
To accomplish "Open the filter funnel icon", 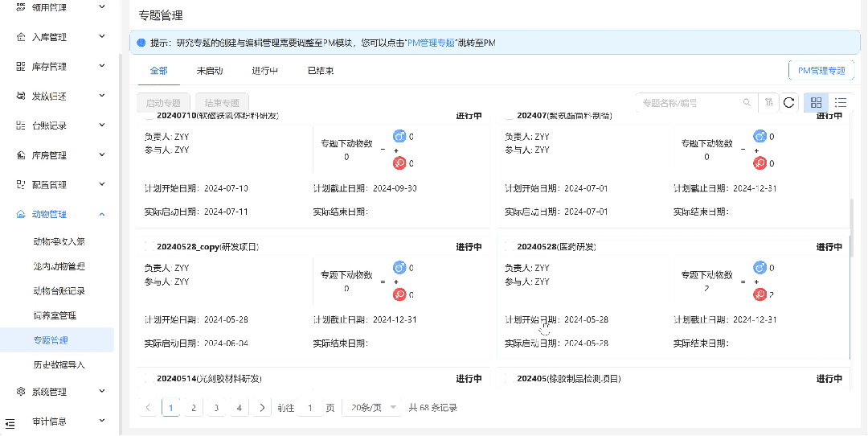I will tap(769, 102).
